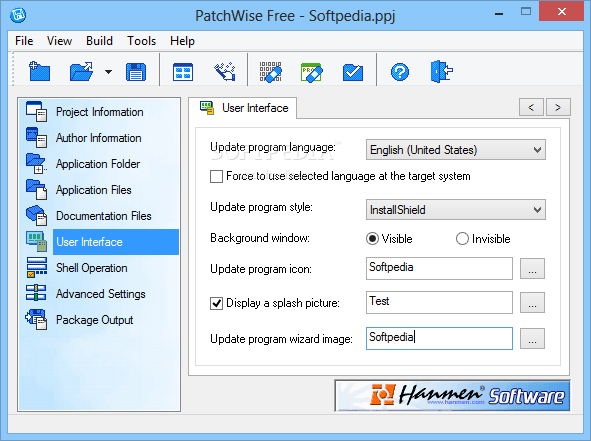Go to Application Files section
Image resolution: width=591 pixels, height=441 pixels.
(94, 190)
